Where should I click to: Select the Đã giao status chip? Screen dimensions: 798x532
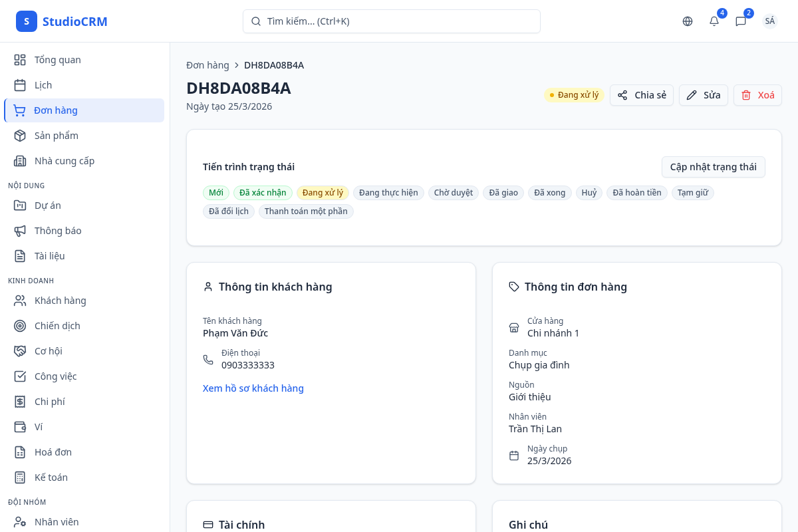(503, 193)
